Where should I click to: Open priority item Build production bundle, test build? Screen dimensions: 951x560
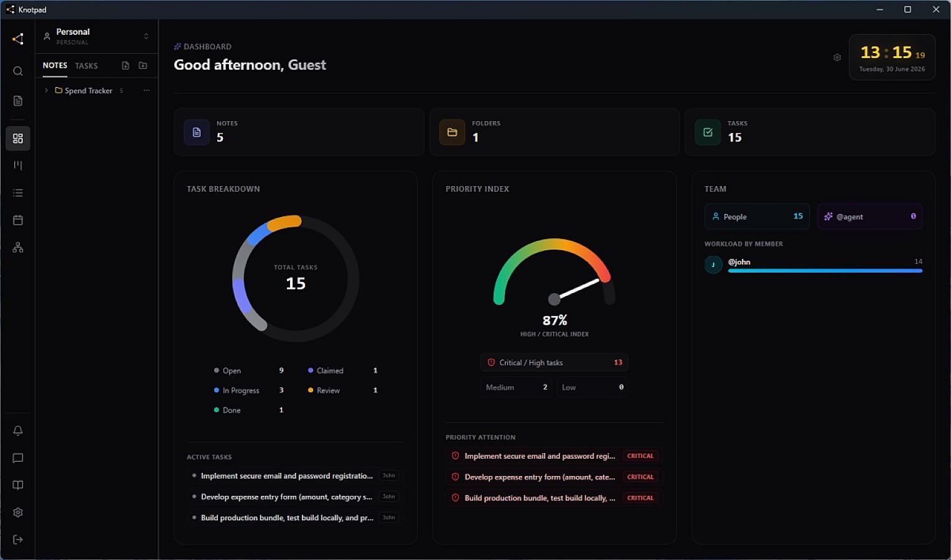point(554,498)
